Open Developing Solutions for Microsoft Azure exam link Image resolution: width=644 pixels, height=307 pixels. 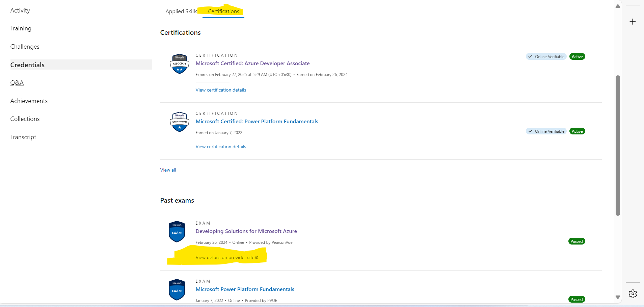click(246, 231)
